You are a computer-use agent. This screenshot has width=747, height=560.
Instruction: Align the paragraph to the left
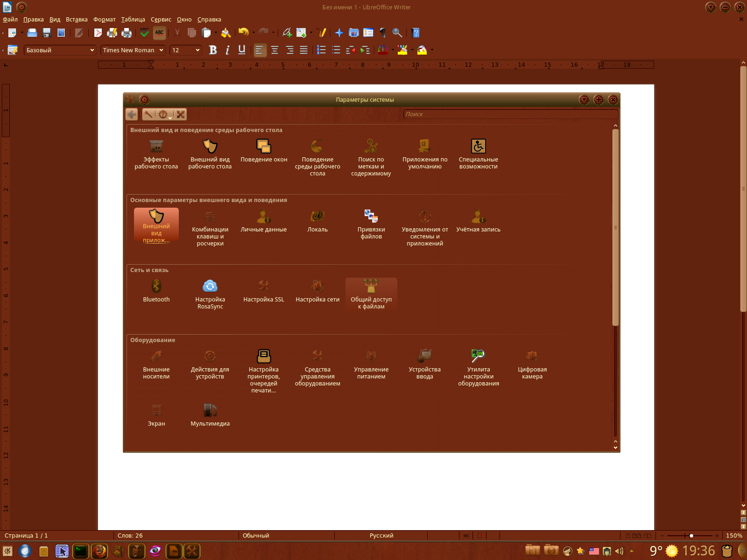coord(260,50)
